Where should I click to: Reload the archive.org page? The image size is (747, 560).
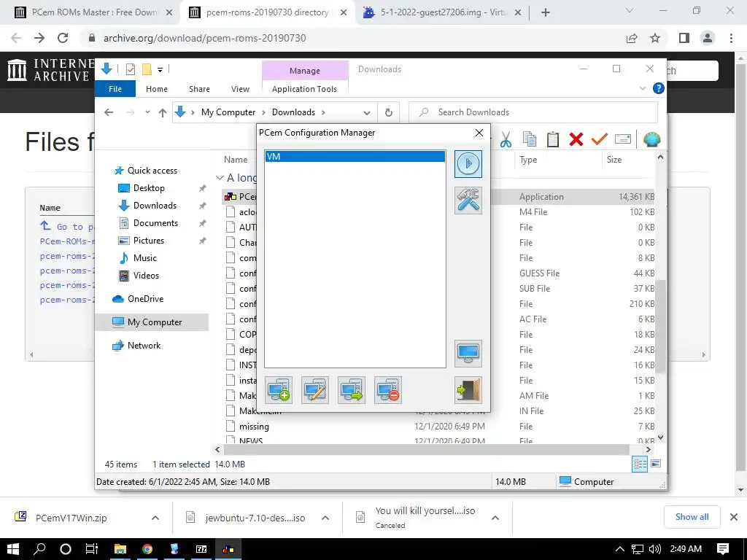click(x=63, y=38)
